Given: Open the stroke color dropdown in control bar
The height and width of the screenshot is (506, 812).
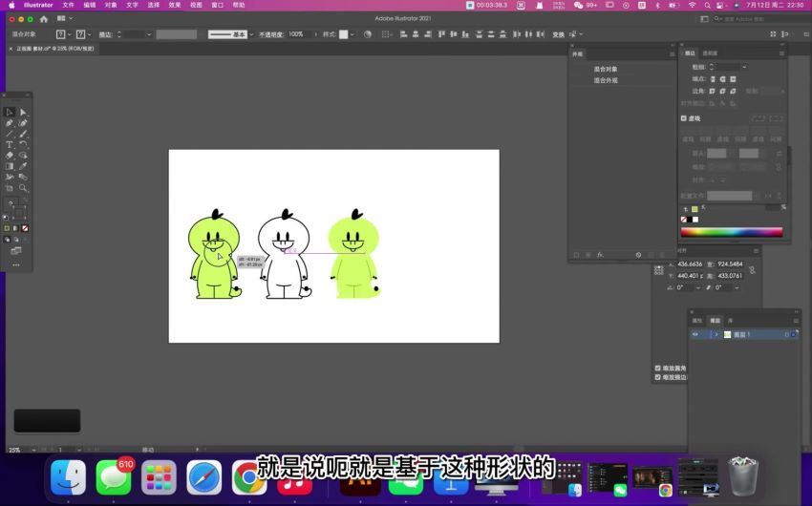Looking at the screenshot, I should click(x=89, y=34).
